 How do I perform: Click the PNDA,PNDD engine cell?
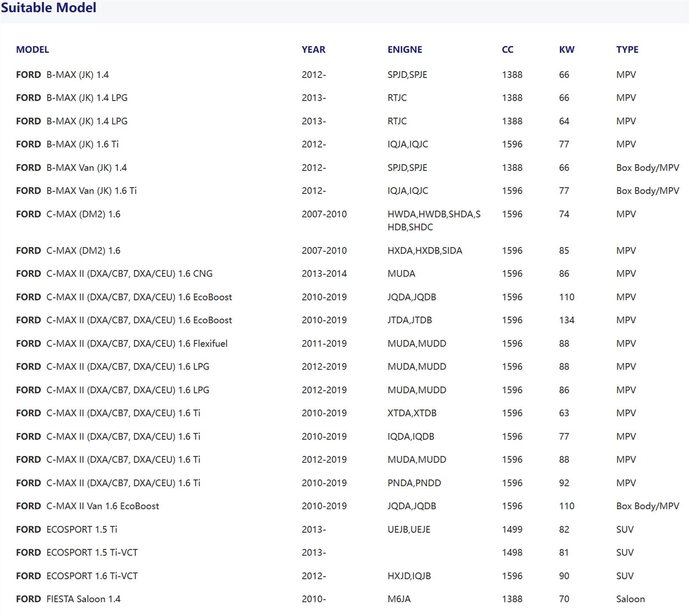(414, 483)
